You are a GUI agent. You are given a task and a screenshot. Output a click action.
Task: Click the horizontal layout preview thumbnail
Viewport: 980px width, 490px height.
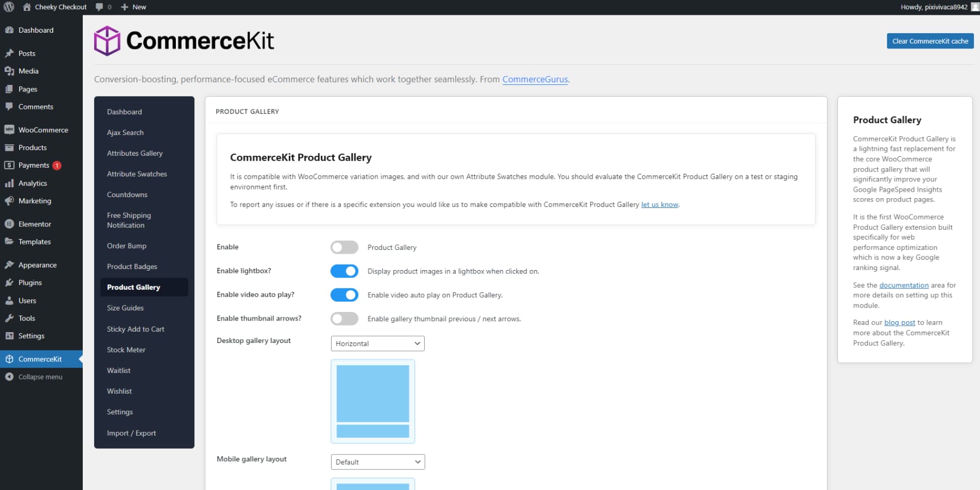tap(372, 401)
